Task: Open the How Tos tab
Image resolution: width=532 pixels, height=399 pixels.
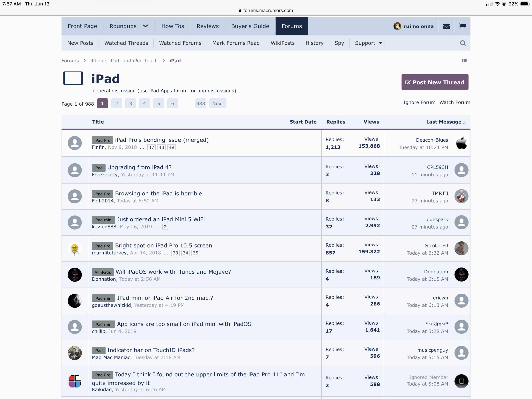Action: pyautogui.click(x=173, y=26)
